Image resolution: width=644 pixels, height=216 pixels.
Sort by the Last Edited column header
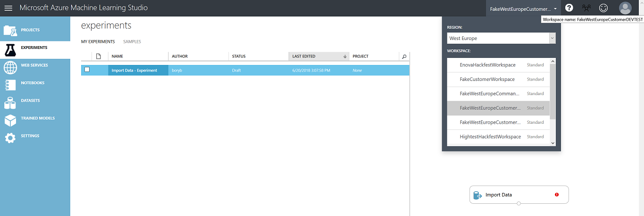(319, 56)
